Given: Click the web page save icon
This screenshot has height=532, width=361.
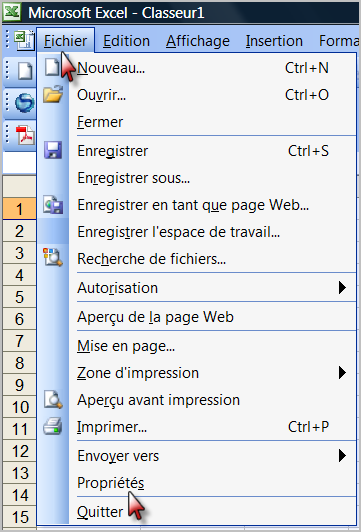Looking at the screenshot, I should (x=53, y=205).
